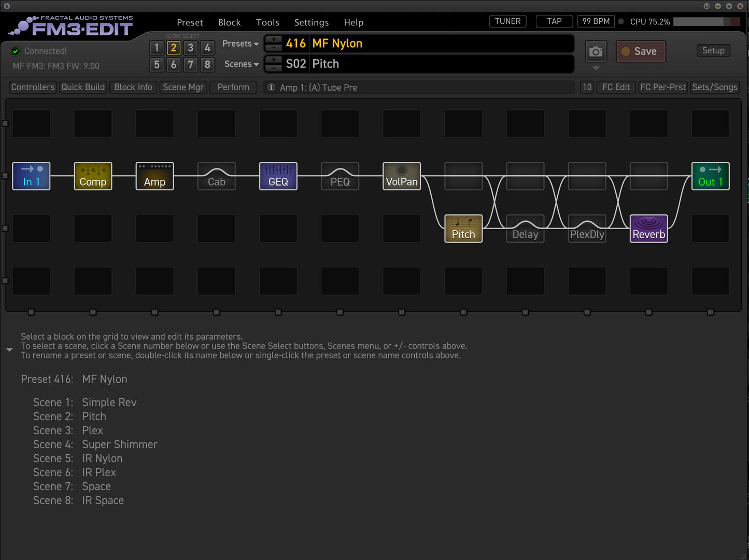Select the VolPan block
Viewport: 749px width, 560px height.
pyautogui.click(x=402, y=176)
